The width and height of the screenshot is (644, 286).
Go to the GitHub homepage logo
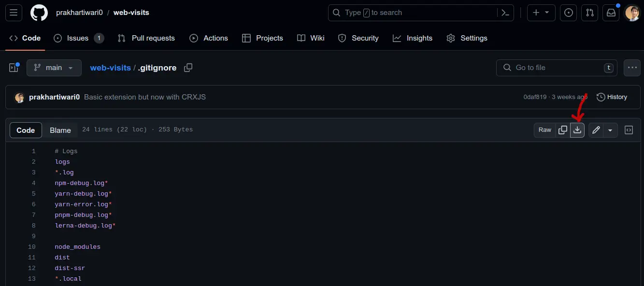39,13
